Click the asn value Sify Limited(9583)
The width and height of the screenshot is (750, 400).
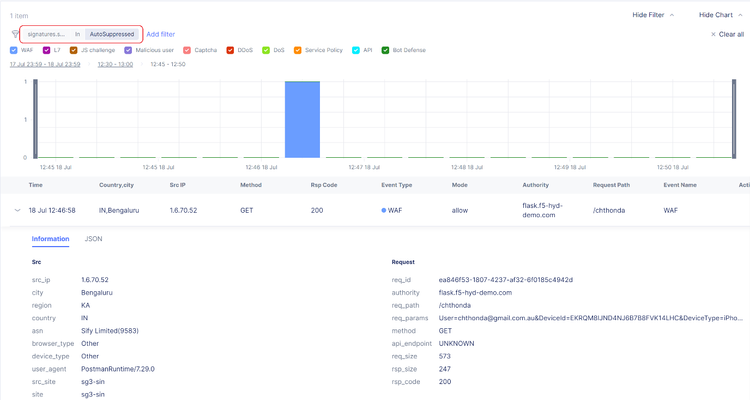110,331
